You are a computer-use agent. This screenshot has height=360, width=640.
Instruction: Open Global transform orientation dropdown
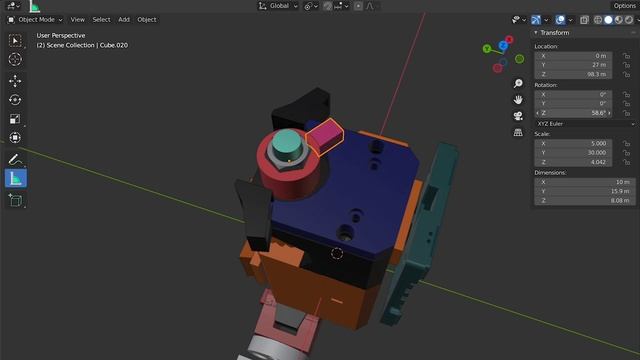pos(278,6)
